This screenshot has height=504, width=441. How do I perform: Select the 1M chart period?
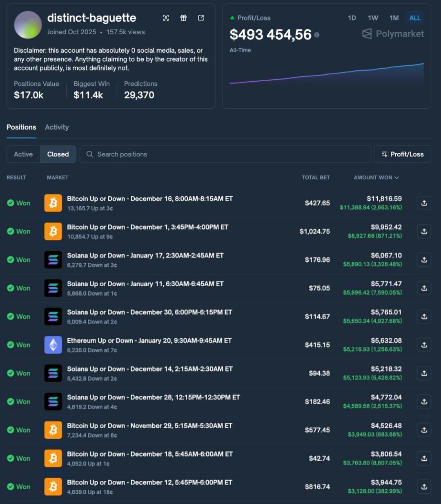[394, 18]
